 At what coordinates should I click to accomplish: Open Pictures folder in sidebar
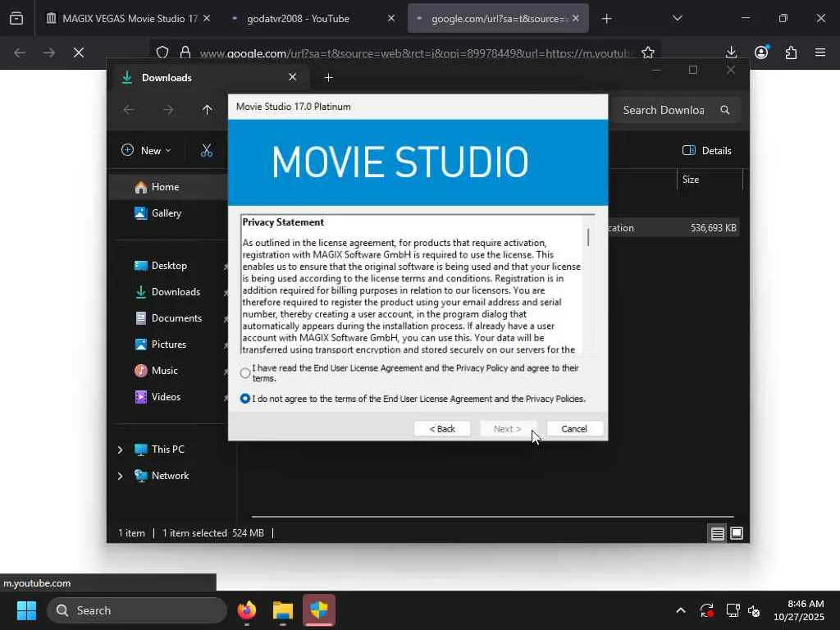169,345
